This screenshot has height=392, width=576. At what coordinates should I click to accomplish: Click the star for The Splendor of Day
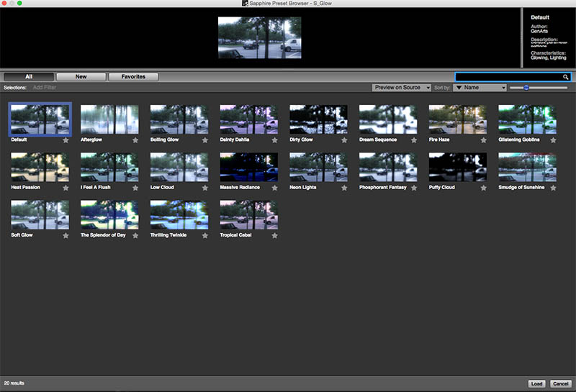(135, 236)
